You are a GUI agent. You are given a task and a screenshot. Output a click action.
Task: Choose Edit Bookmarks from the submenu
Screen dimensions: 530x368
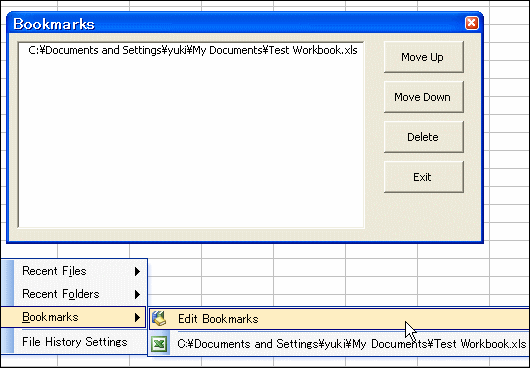click(339, 319)
